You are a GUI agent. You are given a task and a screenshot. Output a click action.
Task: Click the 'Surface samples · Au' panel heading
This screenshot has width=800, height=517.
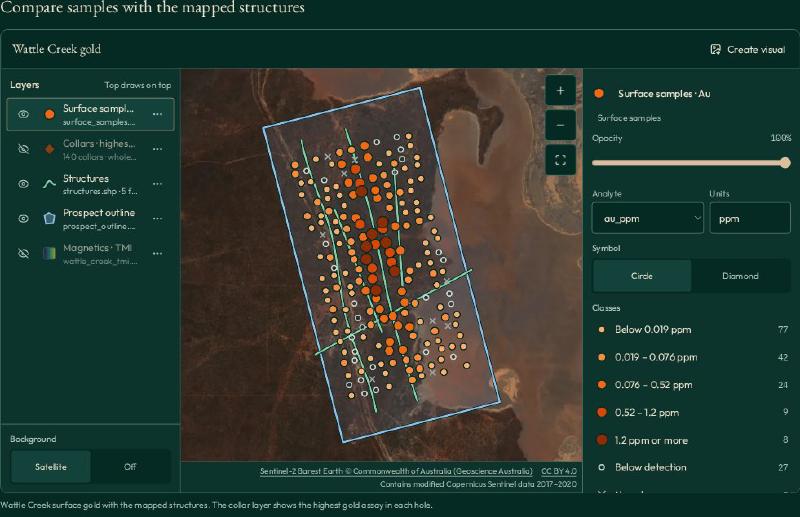pyautogui.click(x=664, y=93)
